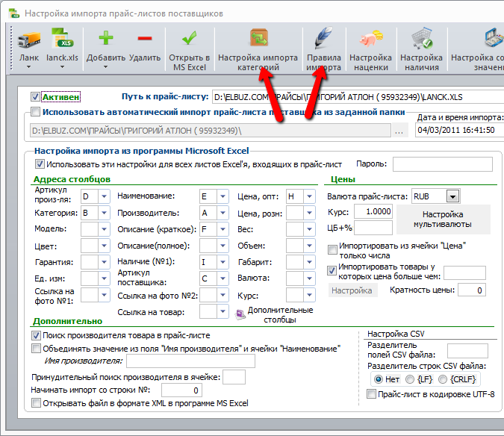
Task: Click the folder browse ellipsis button
Action: click(x=399, y=131)
